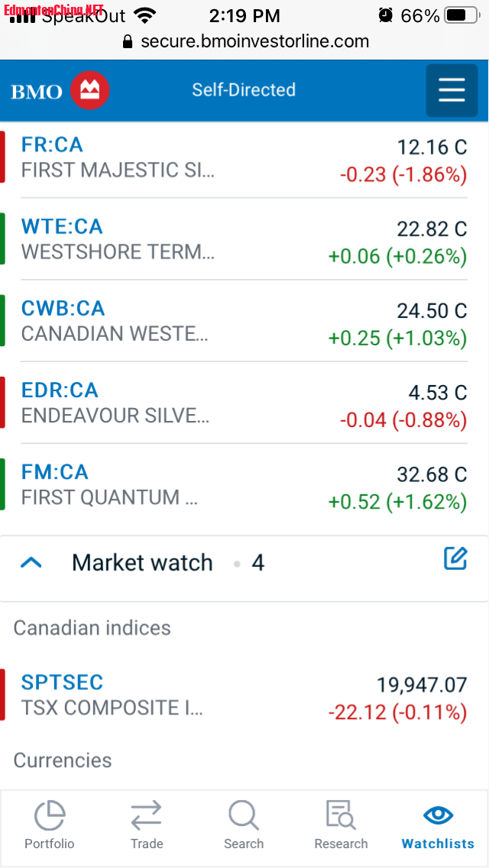This screenshot has height=868, width=489.
Task: Open the SPTSEC index link
Action: pyautogui.click(x=62, y=682)
